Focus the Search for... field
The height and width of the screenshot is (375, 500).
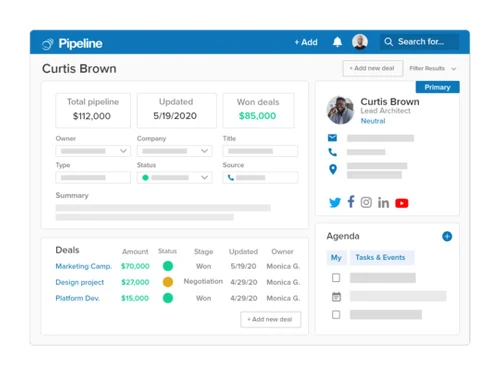pos(419,42)
